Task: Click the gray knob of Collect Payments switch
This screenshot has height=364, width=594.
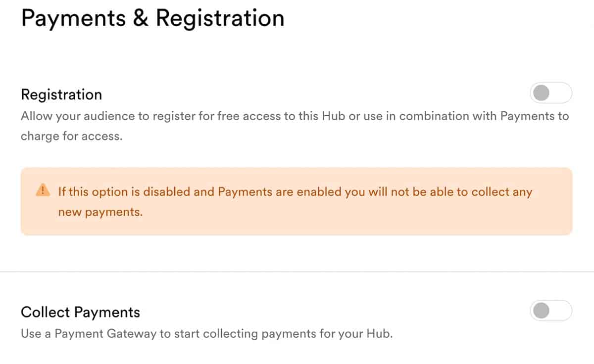Action: (542, 311)
